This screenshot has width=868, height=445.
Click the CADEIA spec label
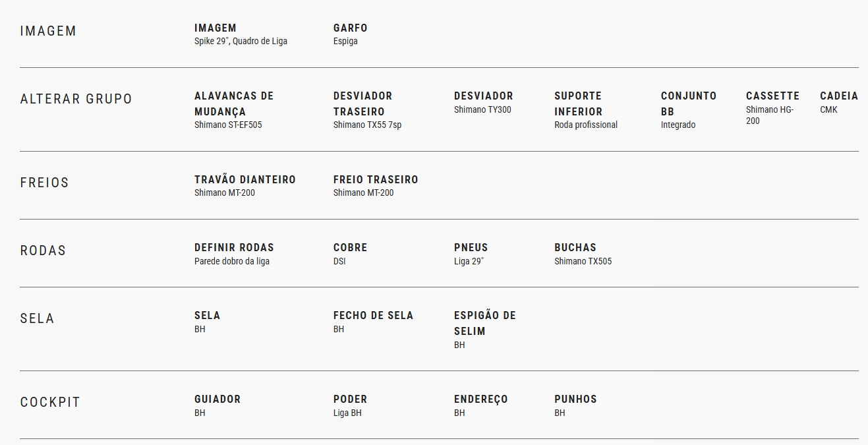point(838,96)
